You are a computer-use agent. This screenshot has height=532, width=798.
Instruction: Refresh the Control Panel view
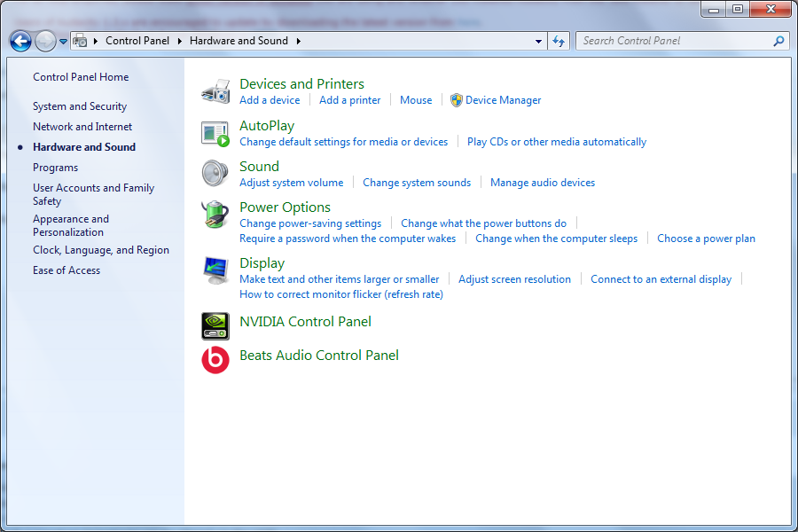click(559, 41)
